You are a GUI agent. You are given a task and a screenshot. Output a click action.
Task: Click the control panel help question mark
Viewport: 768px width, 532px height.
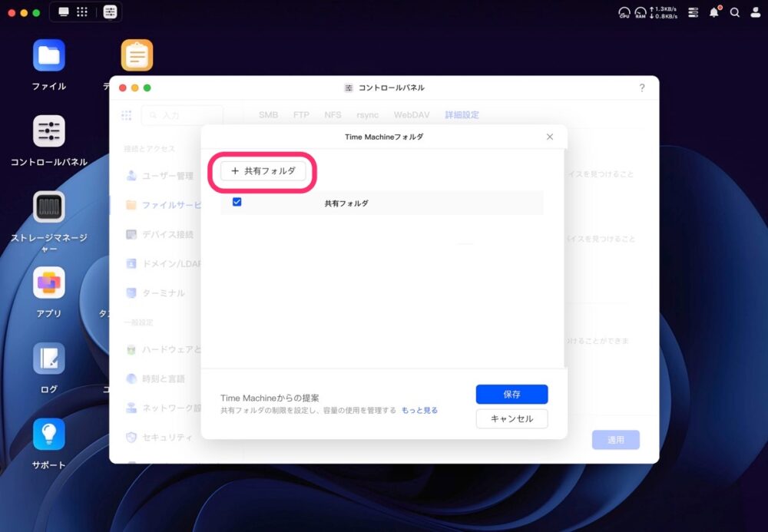(642, 88)
